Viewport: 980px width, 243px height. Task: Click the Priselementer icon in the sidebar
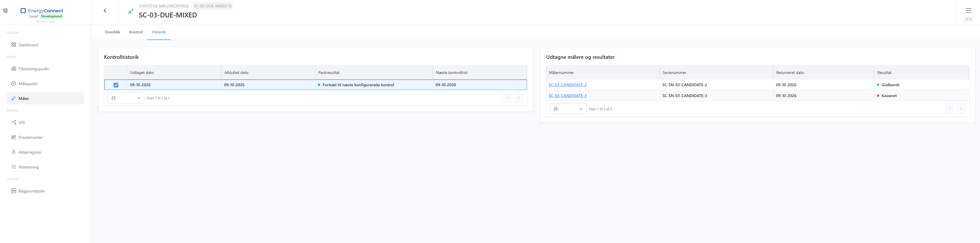[14, 137]
